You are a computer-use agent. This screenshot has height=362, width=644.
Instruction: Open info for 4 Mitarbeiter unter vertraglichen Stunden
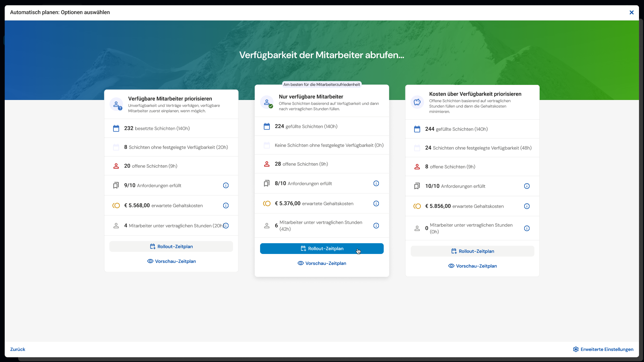[x=226, y=226]
